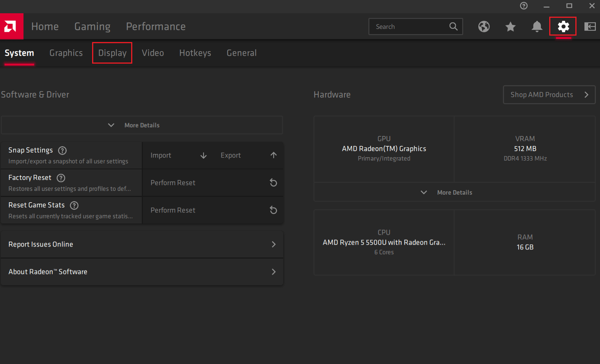Switch to the Hotkeys settings tab
The image size is (600, 364).
(195, 53)
